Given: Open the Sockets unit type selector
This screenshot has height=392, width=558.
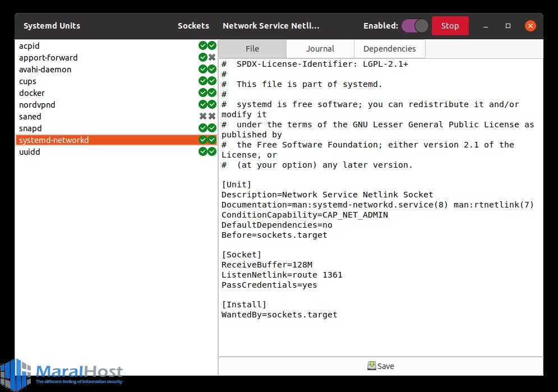Looking at the screenshot, I should click(x=193, y=26).
